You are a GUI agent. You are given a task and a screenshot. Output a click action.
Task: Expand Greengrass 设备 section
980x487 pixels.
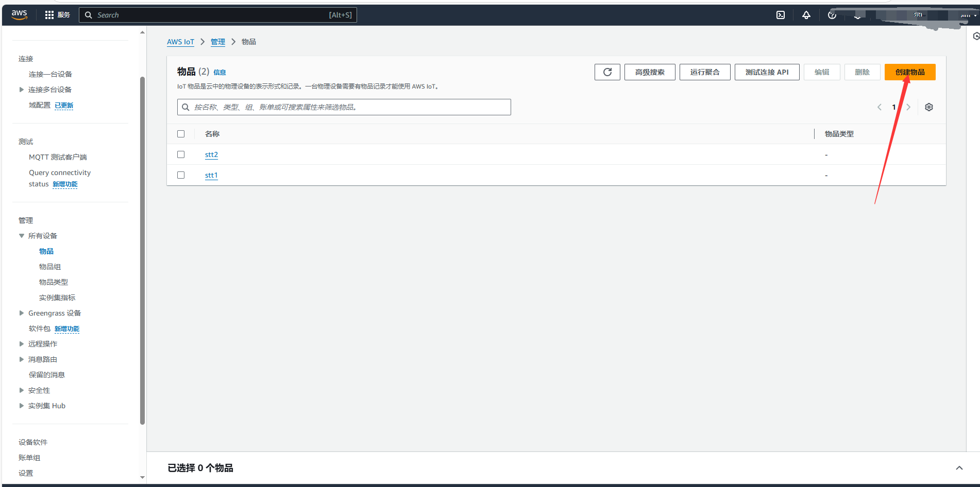pos(22,313)
